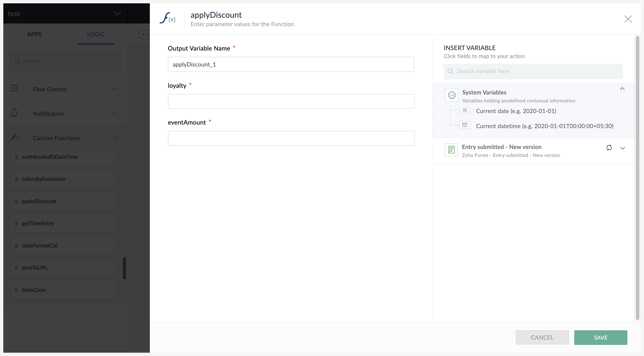
Task: Click the search magnifier in variable search
Action: pos(450,71)
